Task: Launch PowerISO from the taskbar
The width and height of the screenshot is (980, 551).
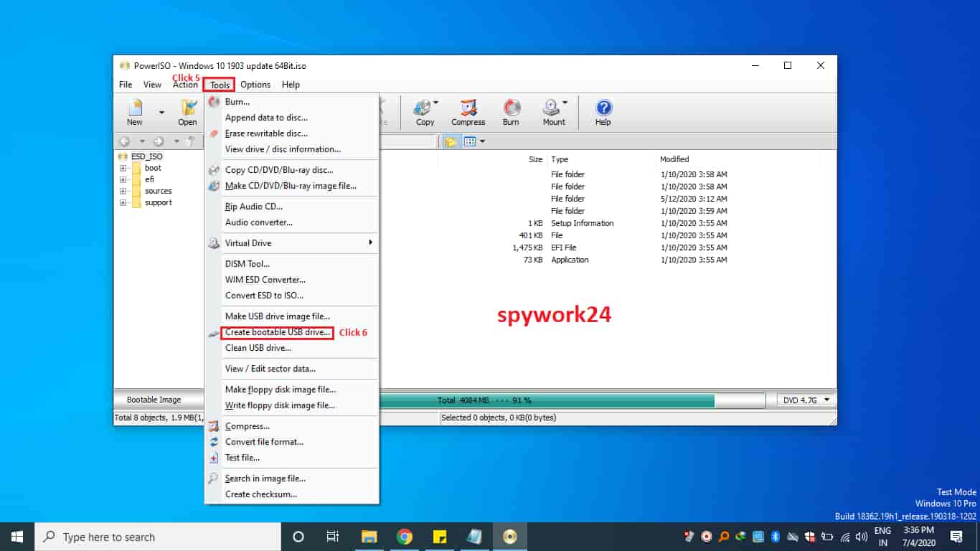Action: click(x=509, y=536)
